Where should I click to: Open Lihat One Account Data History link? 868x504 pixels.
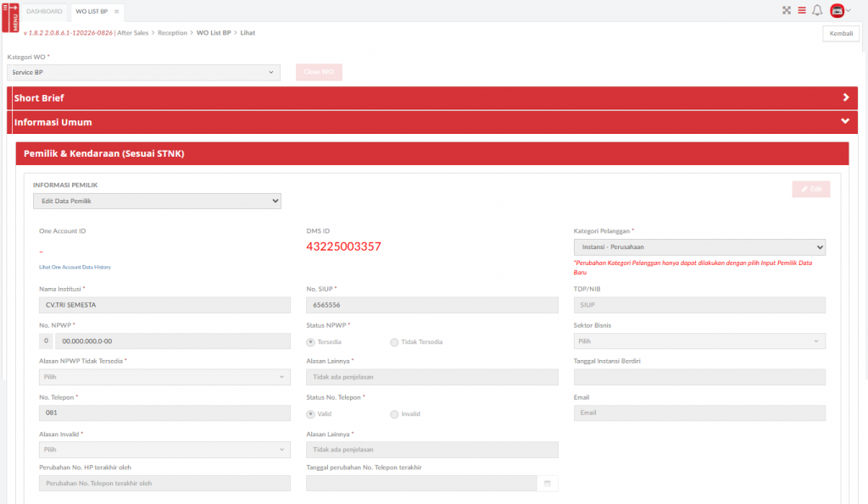coord(75,267)
